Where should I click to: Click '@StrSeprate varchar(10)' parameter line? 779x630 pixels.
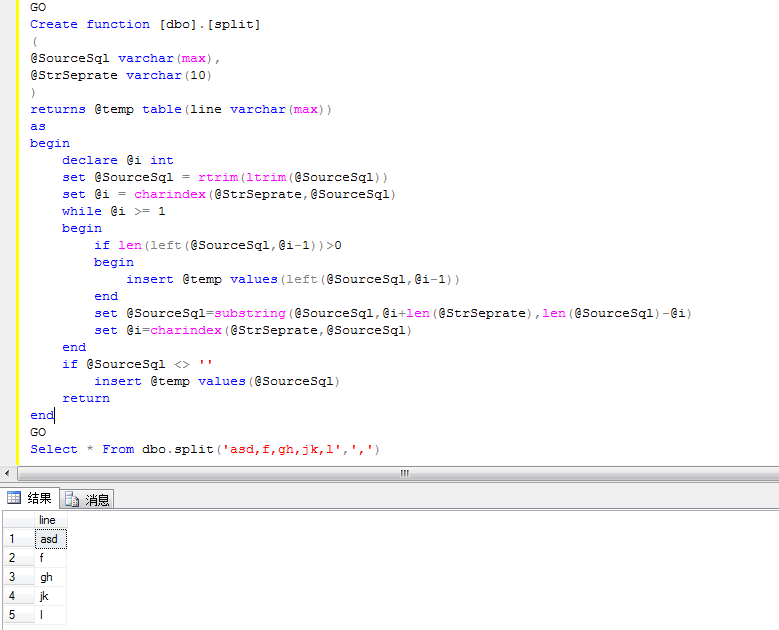tap(121, 75)
